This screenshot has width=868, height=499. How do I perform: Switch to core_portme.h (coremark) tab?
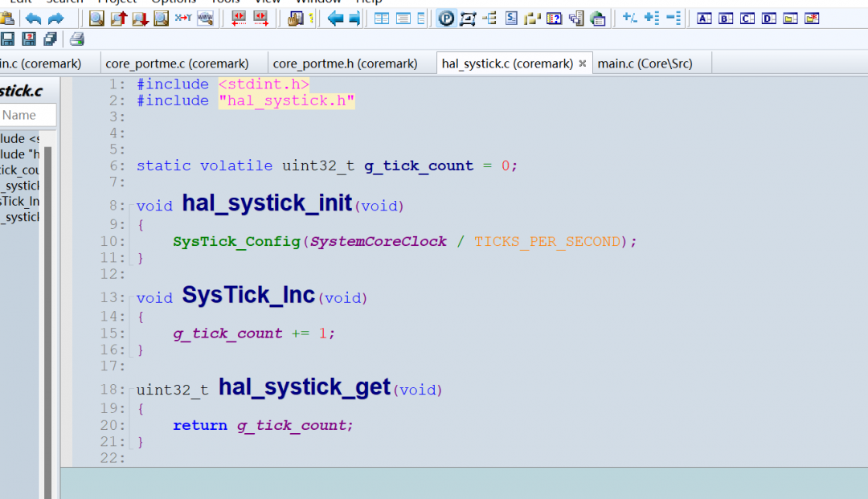coord(345,63)
